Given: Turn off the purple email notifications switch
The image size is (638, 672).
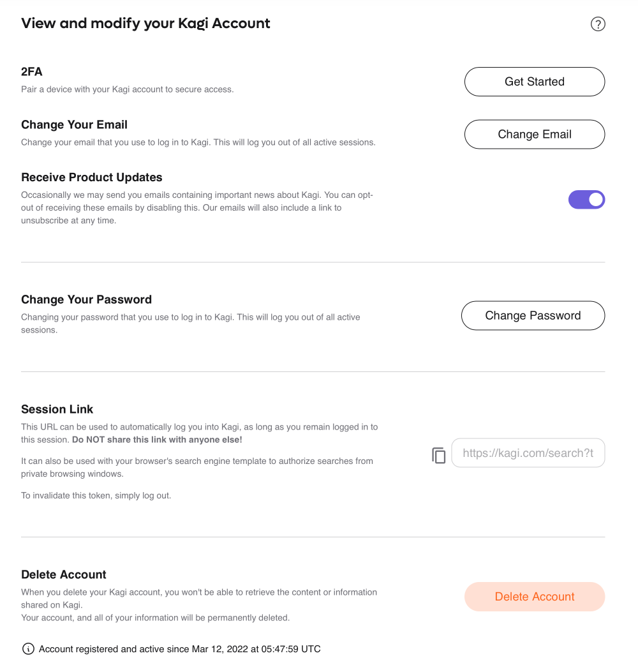Looking at the screenshot, I should (x=586, y=199).
